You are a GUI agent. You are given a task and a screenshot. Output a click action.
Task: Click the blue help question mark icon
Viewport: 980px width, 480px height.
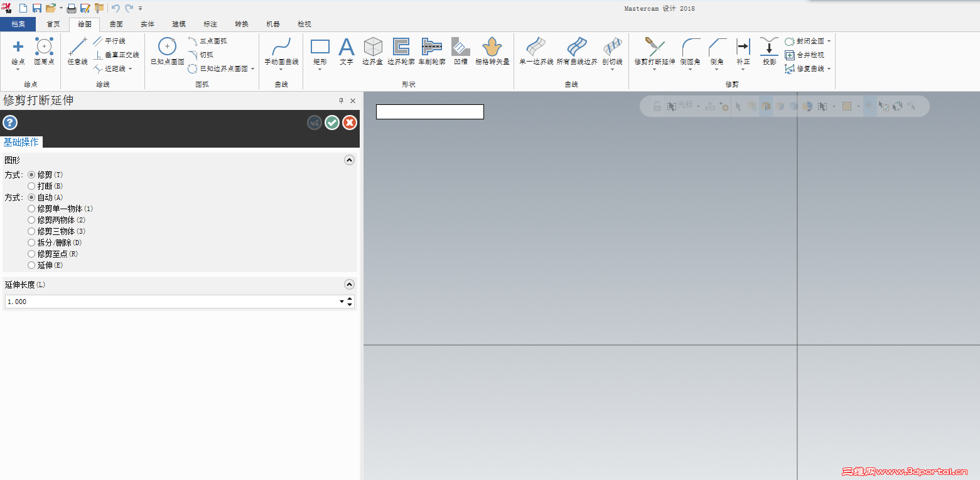[x=10, y=123]
